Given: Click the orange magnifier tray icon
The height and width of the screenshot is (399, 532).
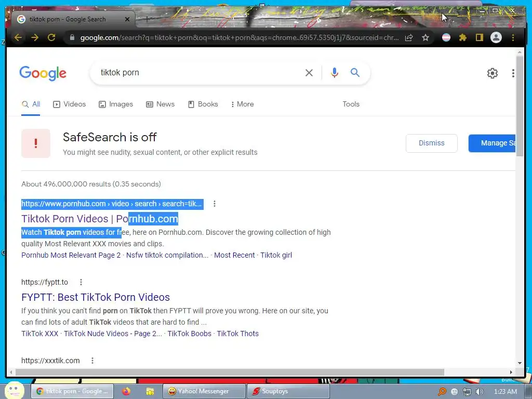Looking at the screenshot, I should 442,392.
